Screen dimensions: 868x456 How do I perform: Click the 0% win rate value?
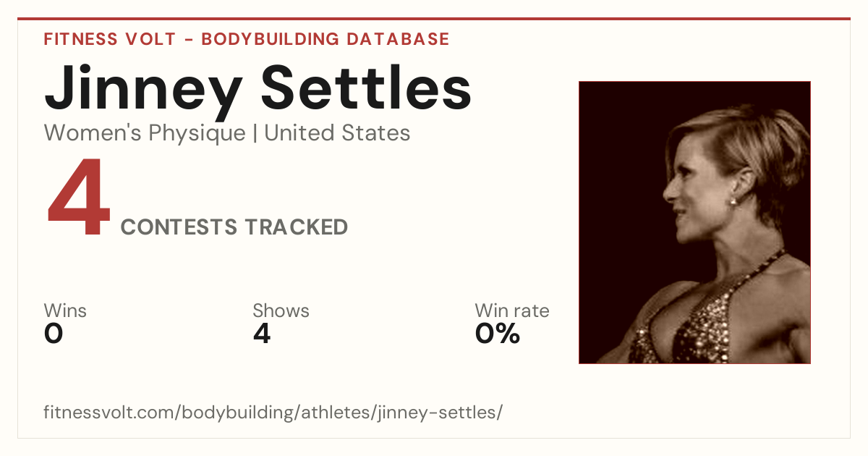498,334
